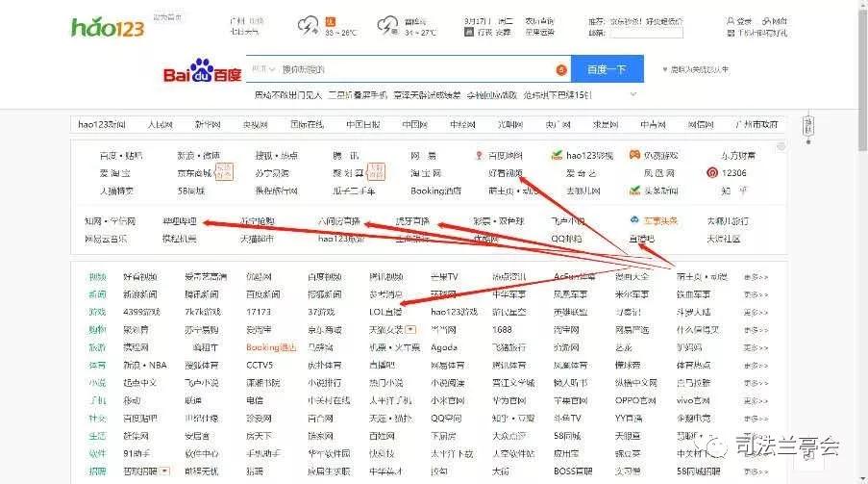Expand the hot search suggestions chevron
The height and width of the screenshot is (484, 868).
633,95
